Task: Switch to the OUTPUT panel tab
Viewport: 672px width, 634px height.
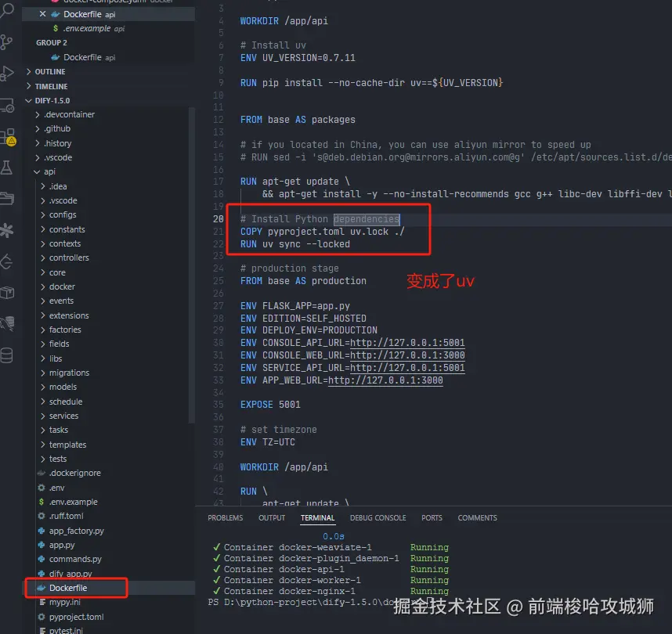Action: click(272, 518)
